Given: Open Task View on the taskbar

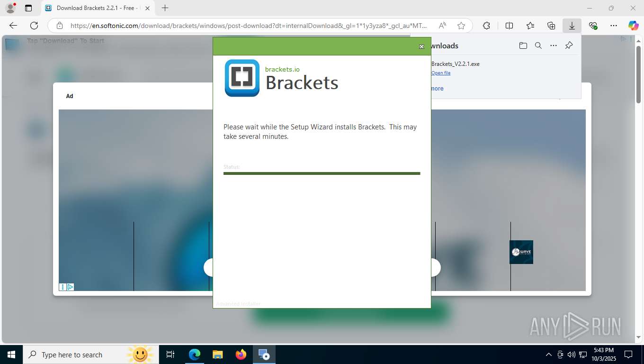Looking at the screenshot, I should (170, 355).
